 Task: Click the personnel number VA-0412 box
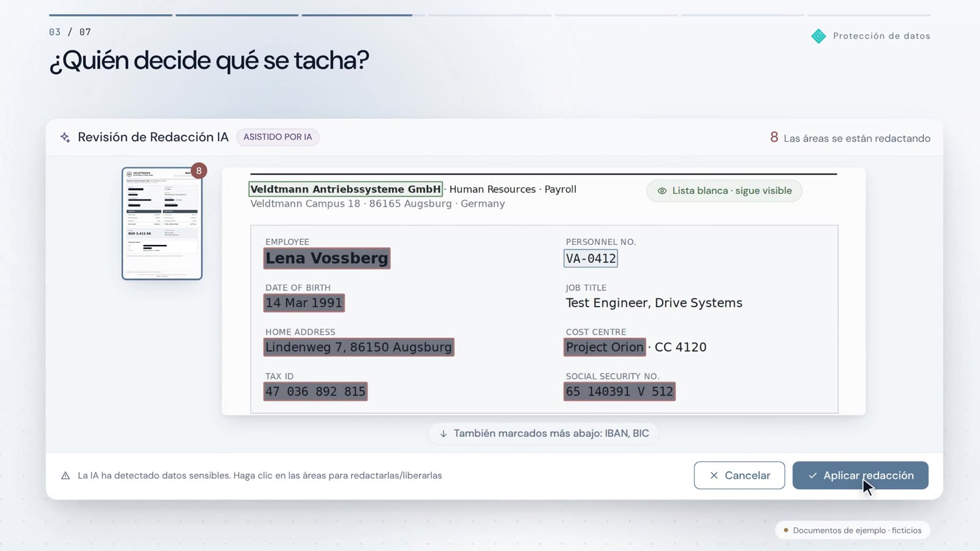point(590,258)
